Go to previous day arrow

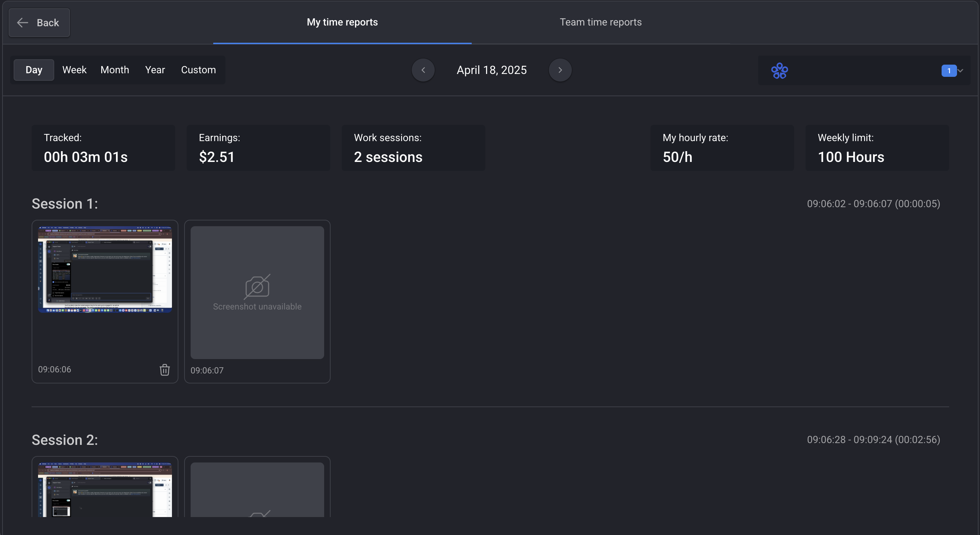pyautogui.click(x=423, y=70)
